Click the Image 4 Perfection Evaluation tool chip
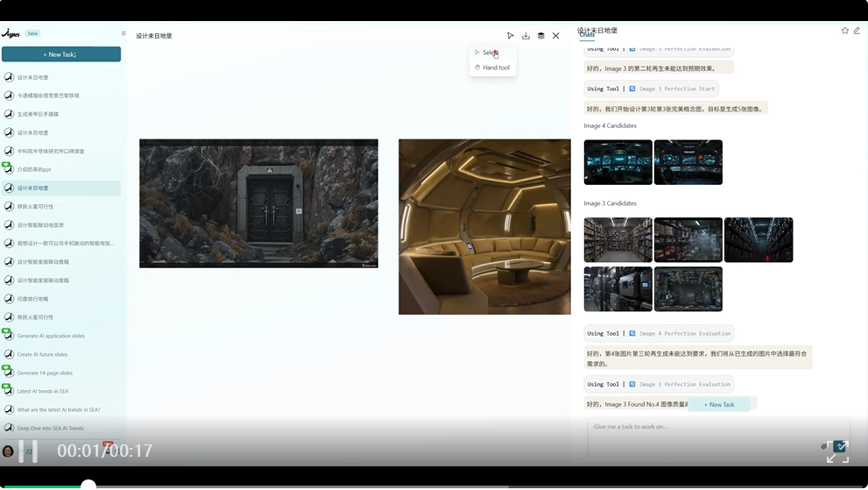The image size is (868, 490). coord(659,334)
